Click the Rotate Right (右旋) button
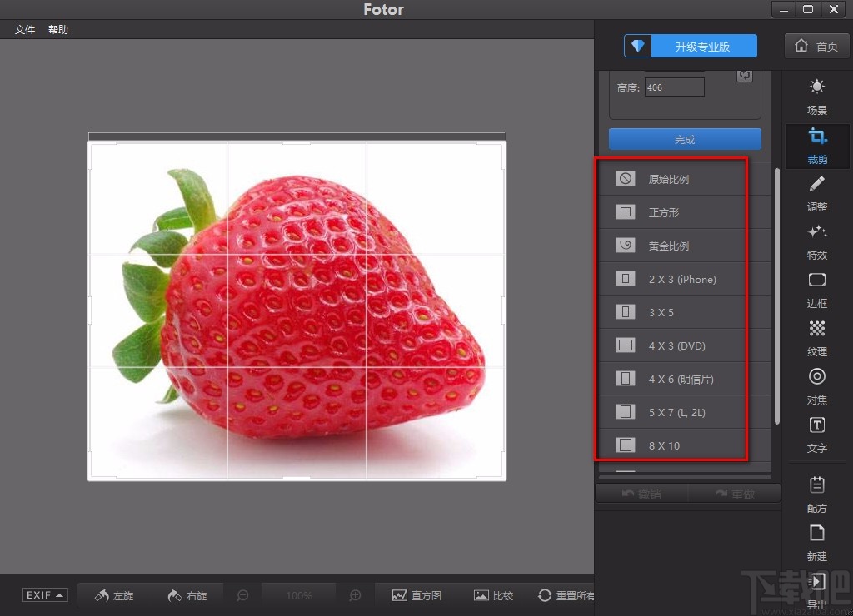The image size is (853, 616). point(187,595)
